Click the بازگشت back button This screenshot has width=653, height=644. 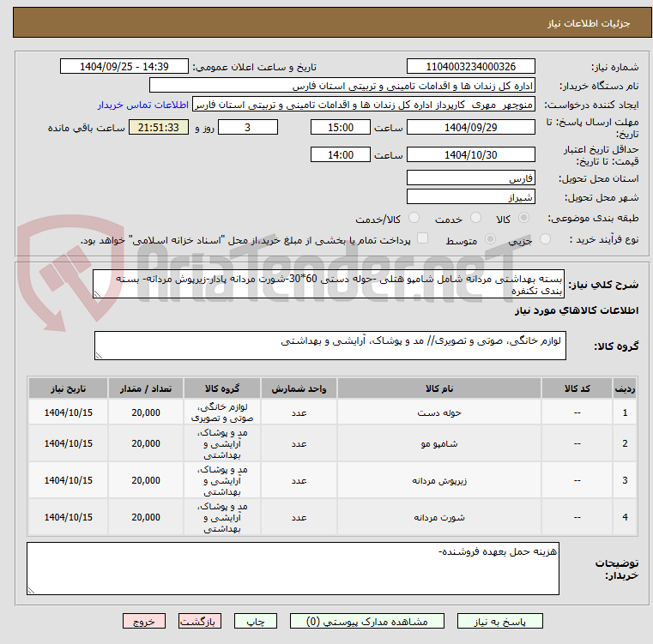pyautogui.click(x=199, y=621)
